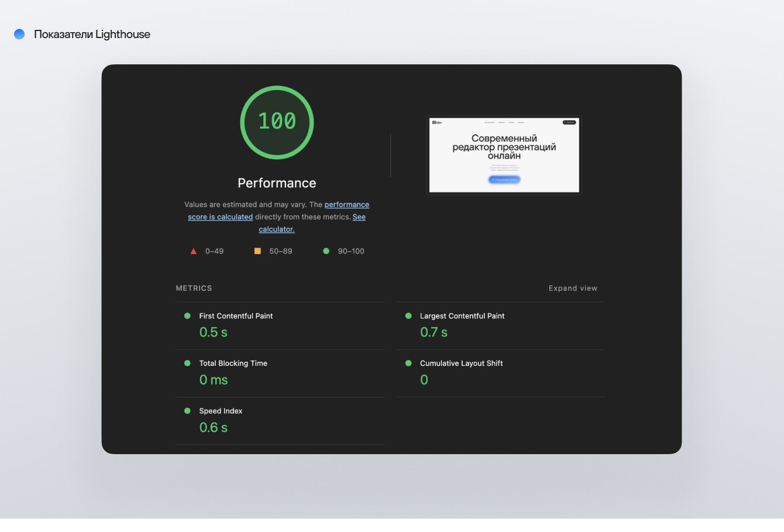This screenshot has height=532, width=784.
Task: Click the 0.5 s First Contentful Paint value
Action: pos(214,332)
